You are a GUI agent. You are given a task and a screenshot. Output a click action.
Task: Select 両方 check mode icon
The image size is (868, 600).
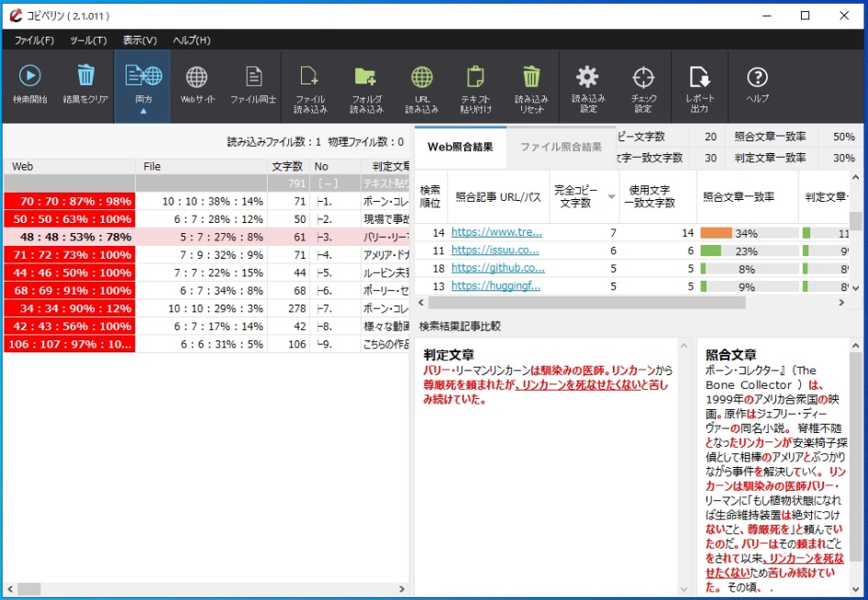coord(143,76)
